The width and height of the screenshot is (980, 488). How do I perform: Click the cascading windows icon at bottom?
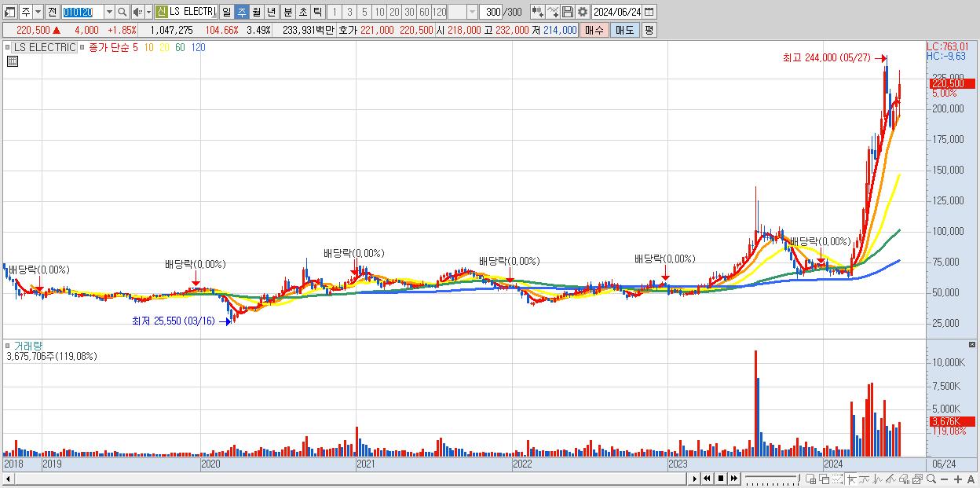point(824,479)
